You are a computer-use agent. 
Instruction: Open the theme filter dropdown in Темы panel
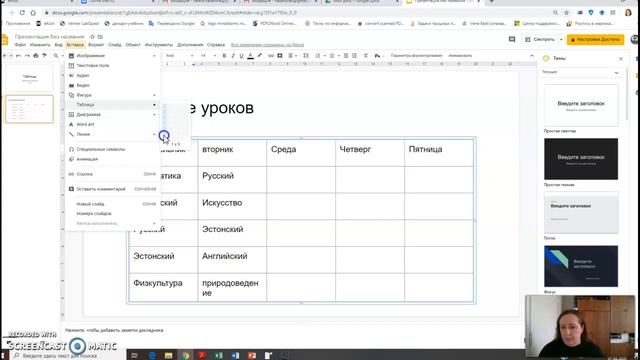[x=580, y=72]
